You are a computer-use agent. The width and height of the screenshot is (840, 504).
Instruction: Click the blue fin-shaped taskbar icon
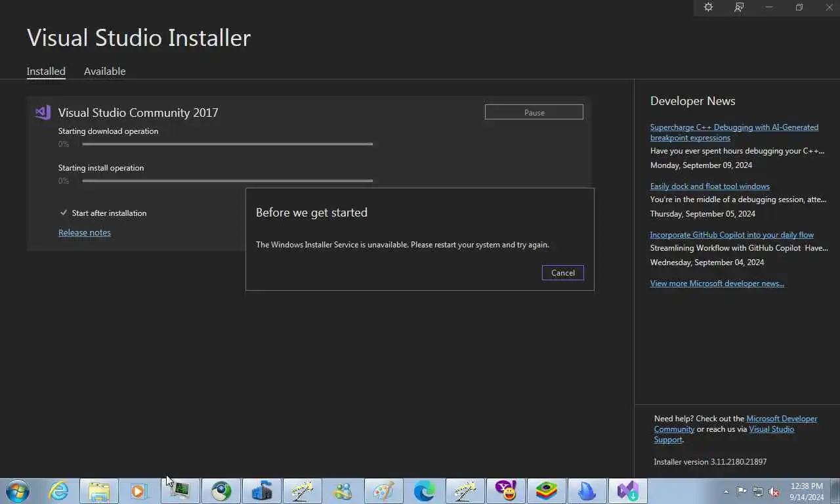[587, 491]
